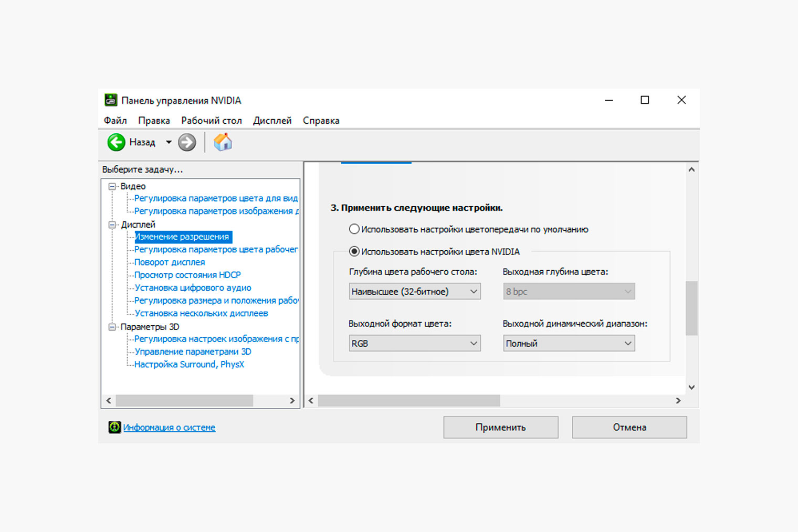The height and width of the screenshot is (532, 798).
Task: Click the settings pane scroll right arrow
Action: coord(678,400)
